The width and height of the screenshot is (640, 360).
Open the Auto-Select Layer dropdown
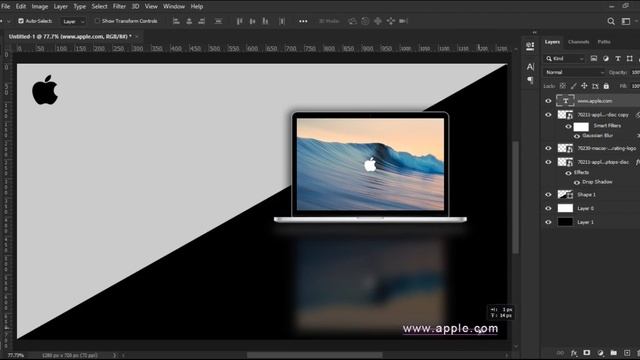coord(73,21)
